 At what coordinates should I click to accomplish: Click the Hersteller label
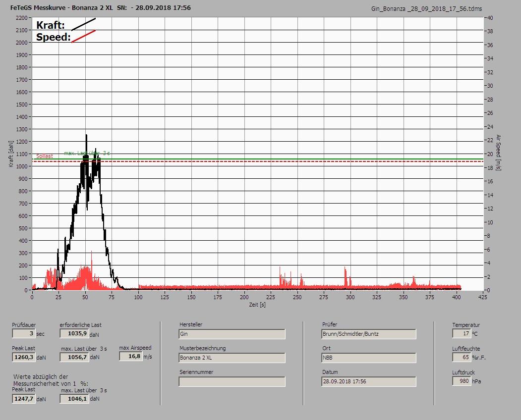click(191, 324)
